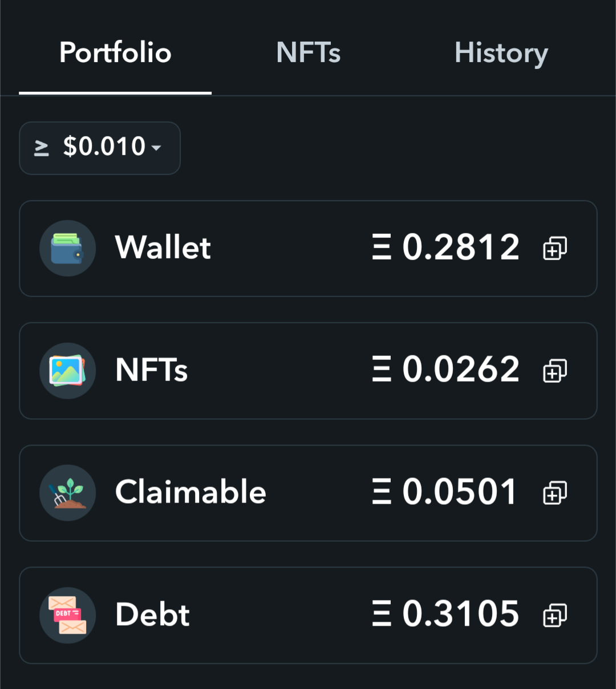Select the Portfolio tab
Screen dimensions: 616x689
pos(115,53)
